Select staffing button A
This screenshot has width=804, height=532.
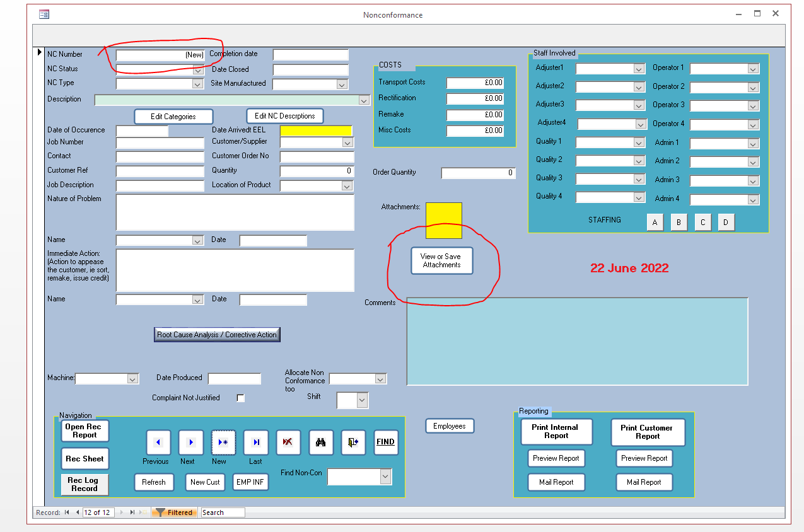[x=655, y=223]
